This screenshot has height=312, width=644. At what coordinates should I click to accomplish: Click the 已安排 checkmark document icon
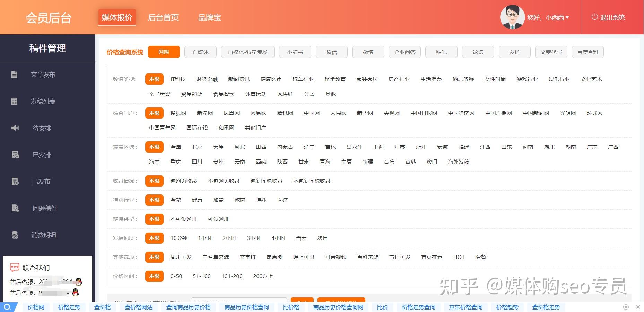coord(15,155)
